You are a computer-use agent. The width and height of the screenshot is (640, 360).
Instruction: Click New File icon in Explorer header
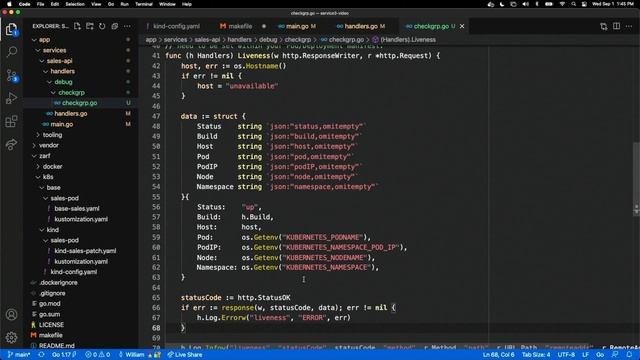pyautogui.click(x=77, y=26)
